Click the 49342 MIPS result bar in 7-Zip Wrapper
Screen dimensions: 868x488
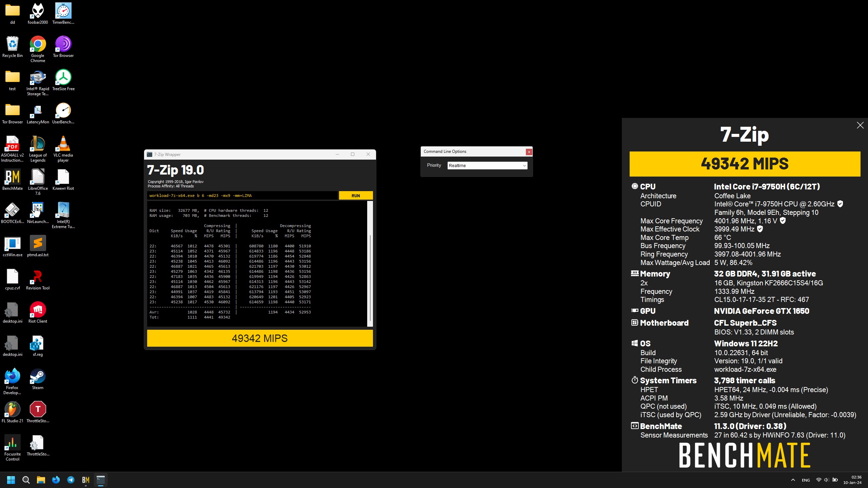tap(260, 338)
